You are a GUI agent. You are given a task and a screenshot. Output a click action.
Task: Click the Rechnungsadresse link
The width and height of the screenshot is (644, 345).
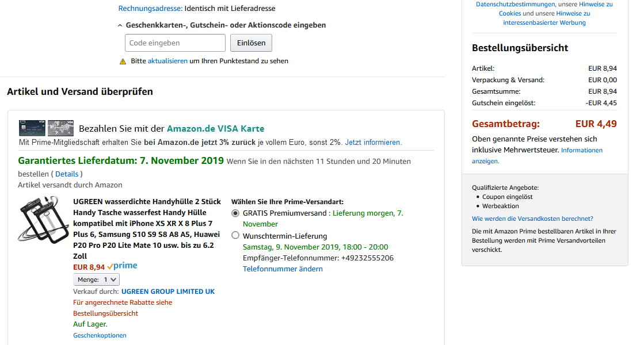tap(150, 9)
